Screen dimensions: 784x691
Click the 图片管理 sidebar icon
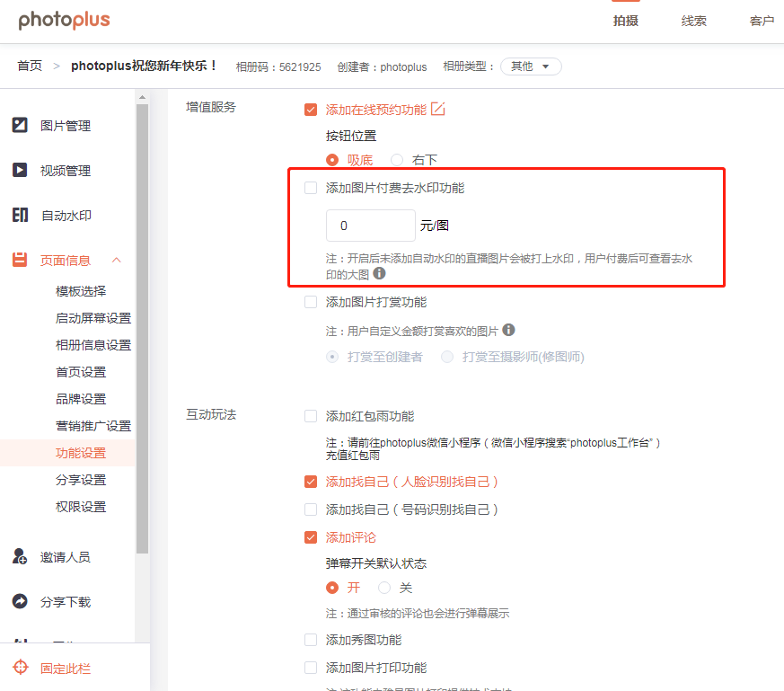click(20, 125)
